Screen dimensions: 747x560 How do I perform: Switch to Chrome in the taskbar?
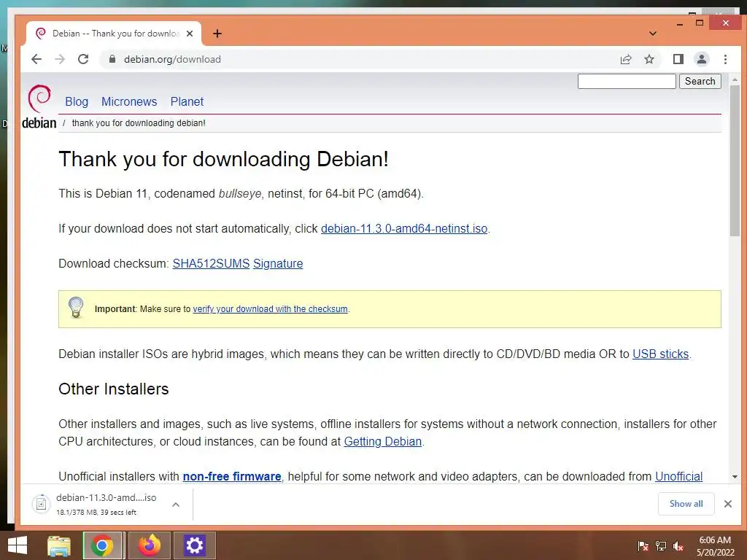click(x=102, y=545)
